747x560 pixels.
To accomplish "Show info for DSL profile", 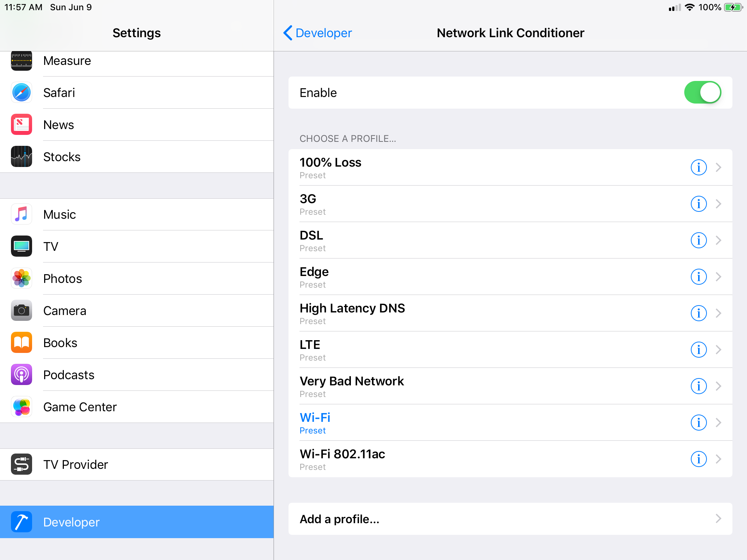I will 698,240.
